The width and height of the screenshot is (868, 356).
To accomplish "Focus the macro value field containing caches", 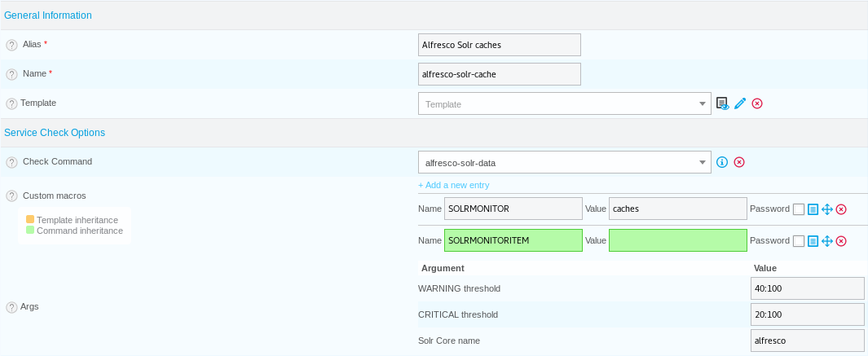I will pyautogui.click(x=677, y=209).
